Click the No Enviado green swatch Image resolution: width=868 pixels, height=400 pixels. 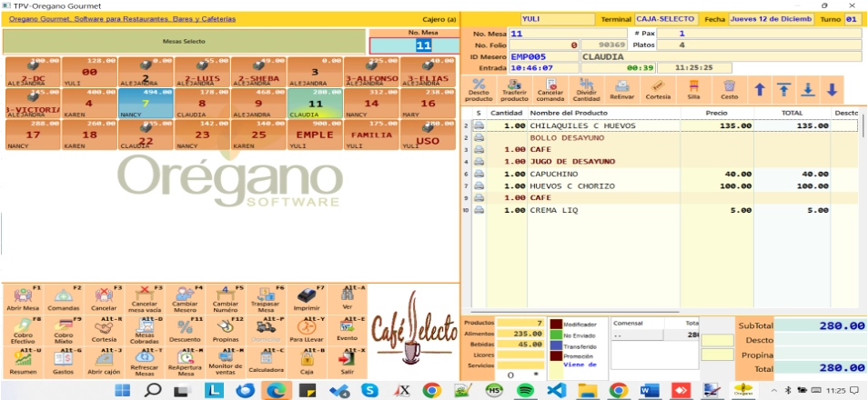pyautogui.click(x=556, y=335)
